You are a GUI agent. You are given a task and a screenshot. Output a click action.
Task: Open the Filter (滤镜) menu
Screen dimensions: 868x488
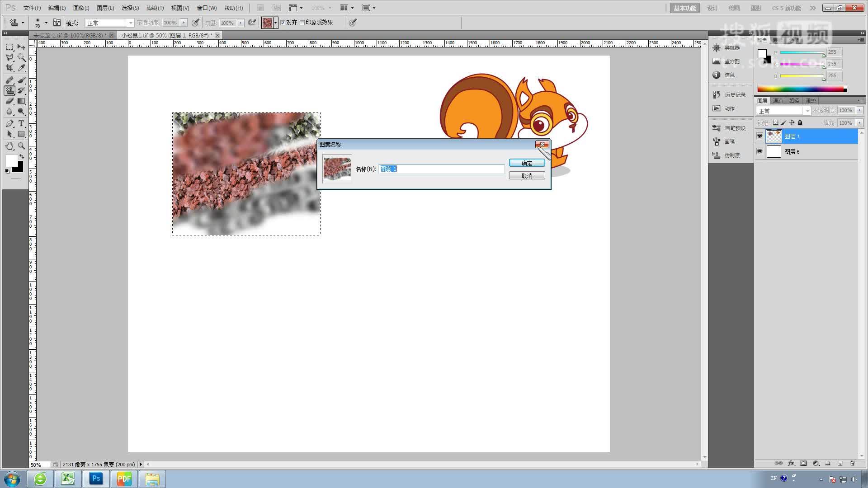coord(155,8)
